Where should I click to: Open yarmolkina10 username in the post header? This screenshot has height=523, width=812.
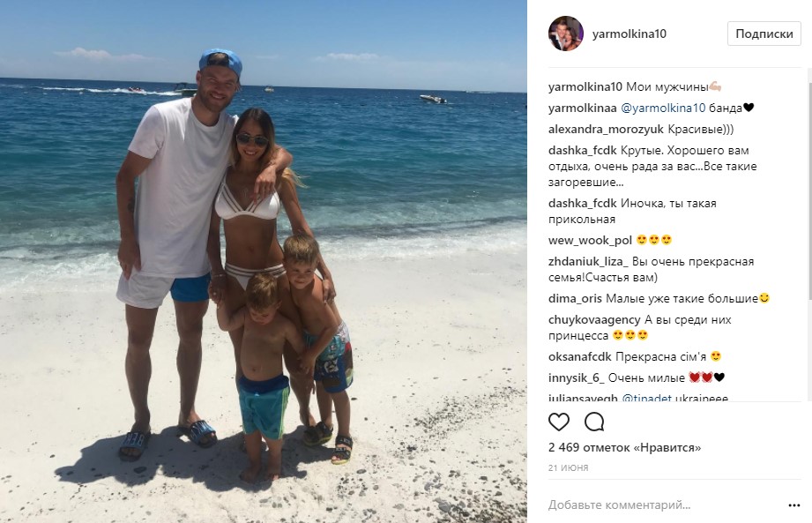tap(629, 34)
